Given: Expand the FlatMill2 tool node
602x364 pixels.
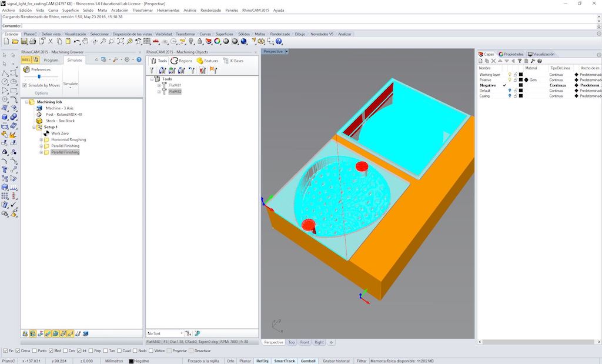Looking at the screenshot, I should [x=159, y=92].
